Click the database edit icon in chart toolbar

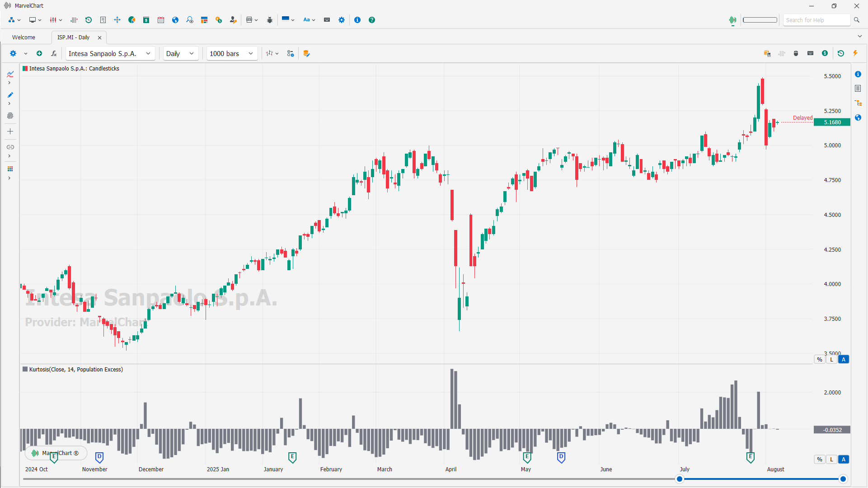307,53
